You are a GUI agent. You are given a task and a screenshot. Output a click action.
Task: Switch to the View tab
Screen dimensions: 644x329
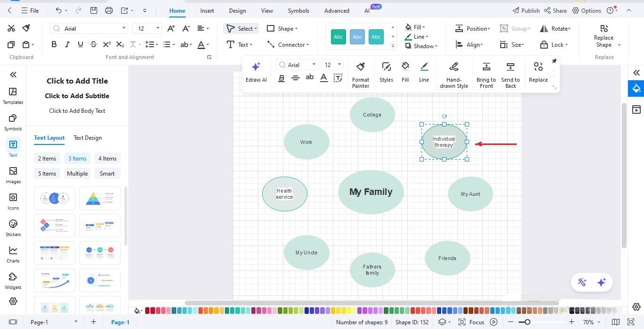(267, 10)
